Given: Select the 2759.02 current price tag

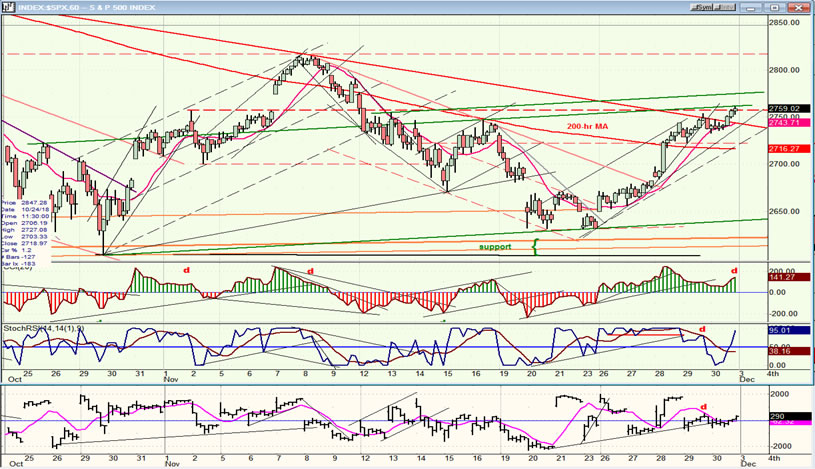Looking at the screenshot, I should (x=788, y=109).
